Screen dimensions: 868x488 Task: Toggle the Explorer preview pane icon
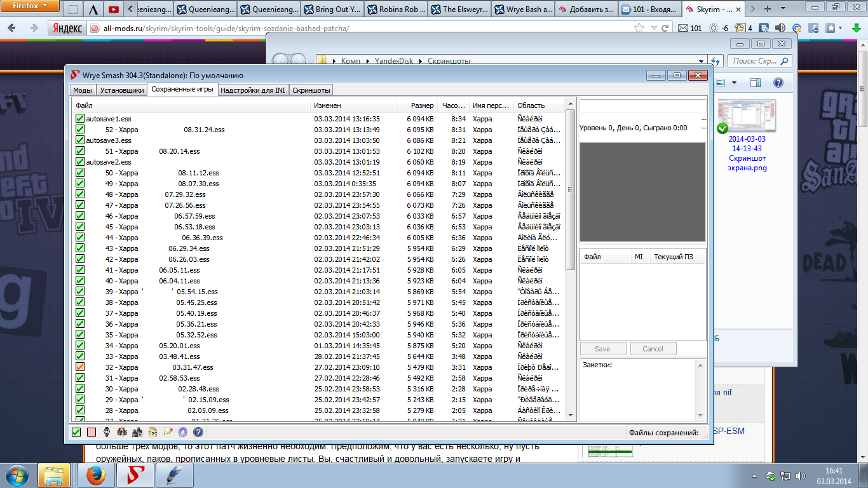755,83
